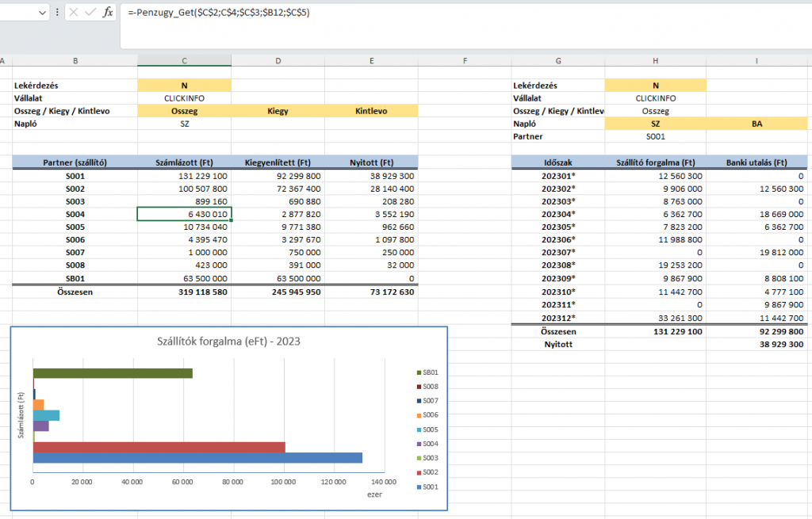Select column C header
This screenshot has height=519, width=812.
[184, 60]
